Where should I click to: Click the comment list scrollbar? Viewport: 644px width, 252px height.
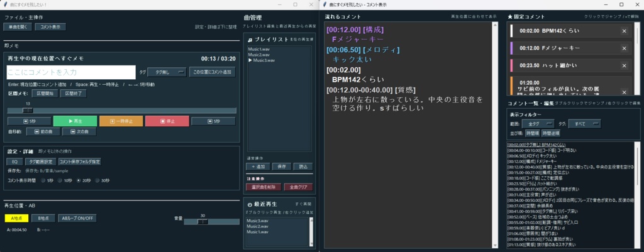coord(638,195)
